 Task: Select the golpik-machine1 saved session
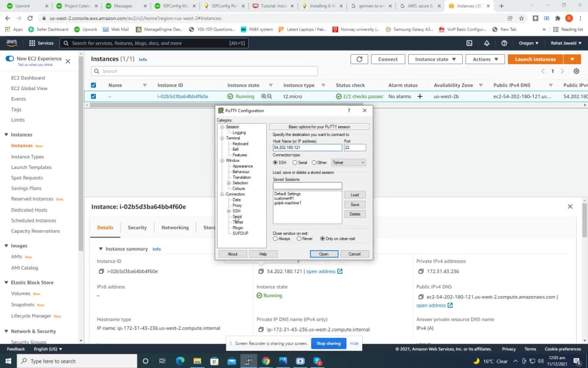(x=288, y=203)
